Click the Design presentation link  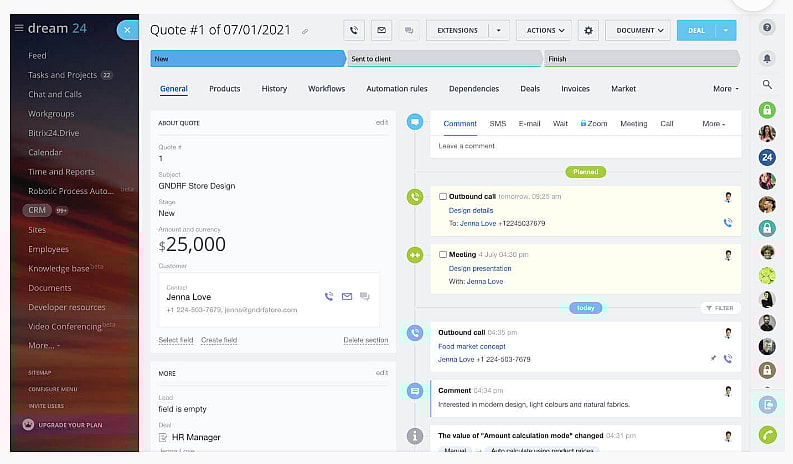480,268
